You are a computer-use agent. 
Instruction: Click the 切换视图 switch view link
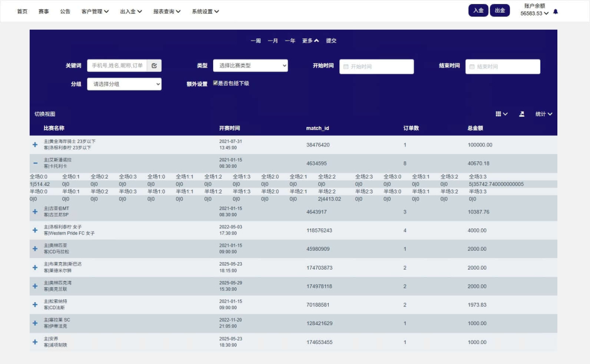coord(45,114)
